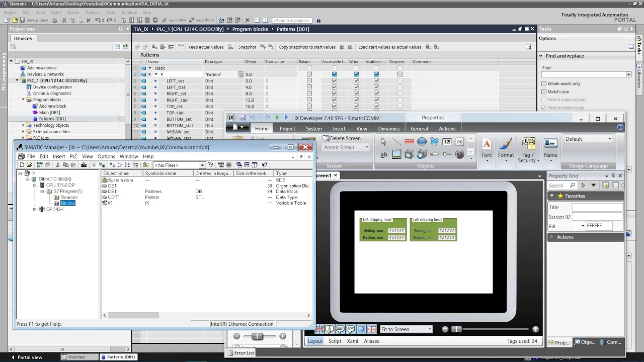Open the PLC menu in SIMATIC Manager
Image resolution: width=644 pixels, height=362 pixels.
click(73, 156)
